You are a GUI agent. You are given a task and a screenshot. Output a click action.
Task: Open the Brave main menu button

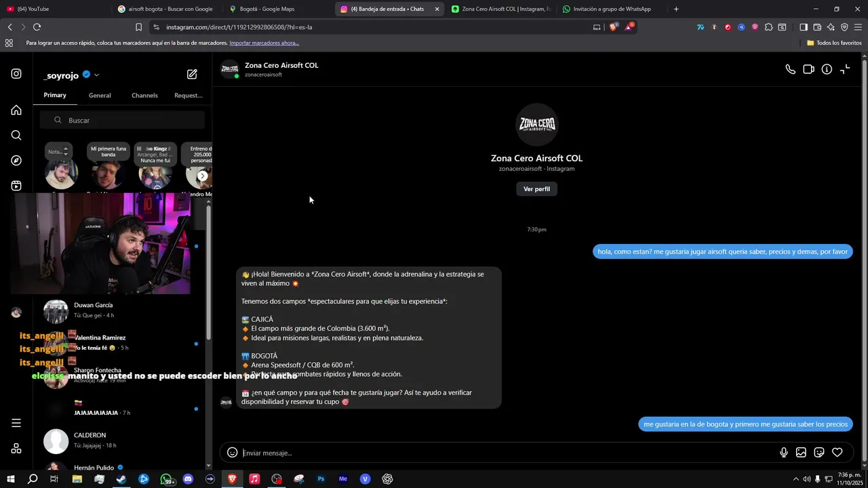coord(859,27)
